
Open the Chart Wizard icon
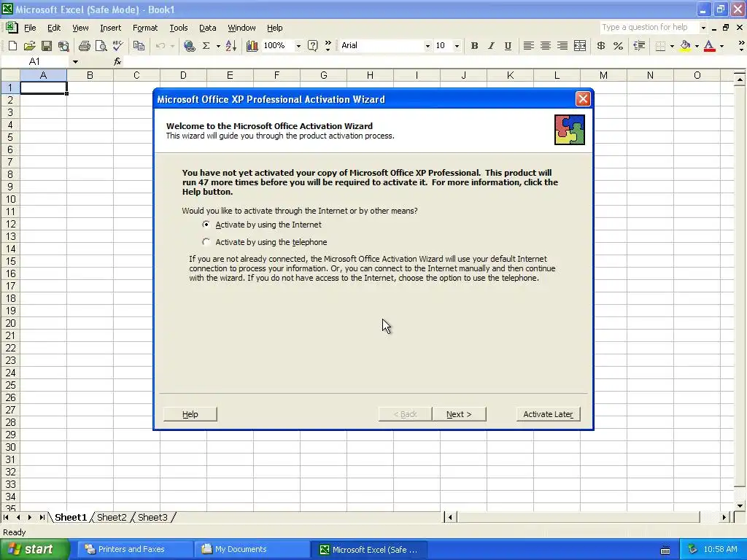(x=252, y=46)
